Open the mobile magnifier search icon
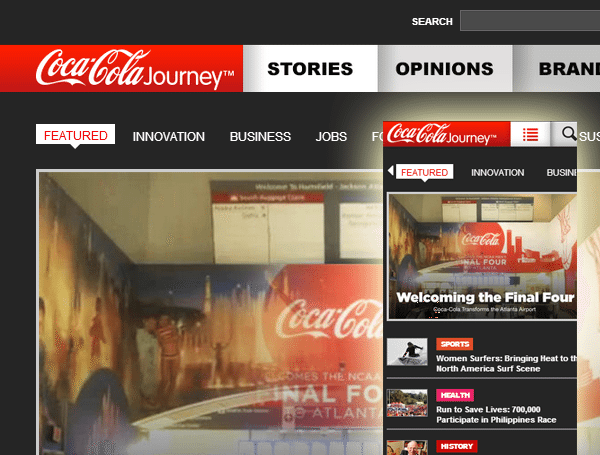The image size is (600, 455). [569, 134]
